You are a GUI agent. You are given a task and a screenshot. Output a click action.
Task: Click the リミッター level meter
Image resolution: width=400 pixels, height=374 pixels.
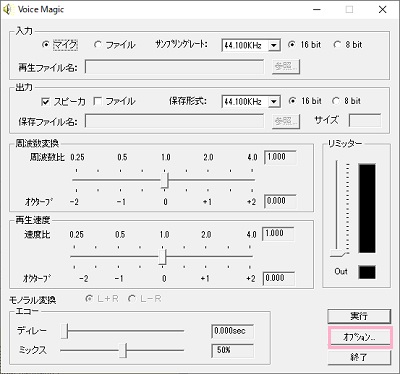pos(367,208)
